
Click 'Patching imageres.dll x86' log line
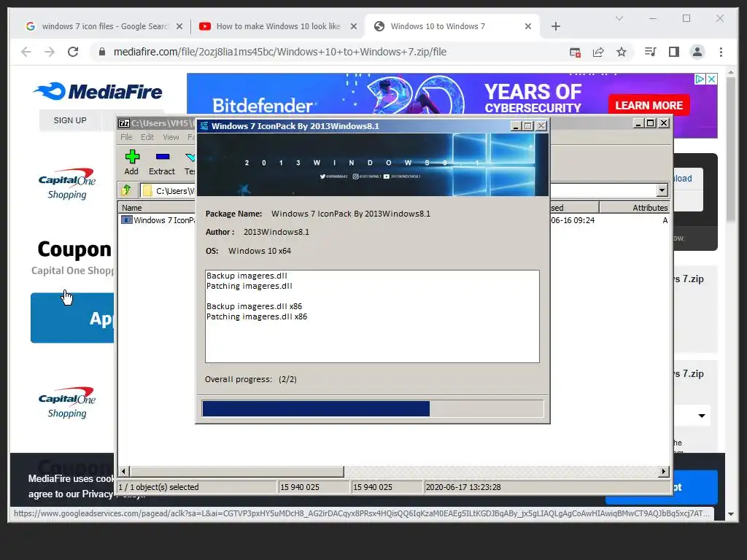click(257, 316)
